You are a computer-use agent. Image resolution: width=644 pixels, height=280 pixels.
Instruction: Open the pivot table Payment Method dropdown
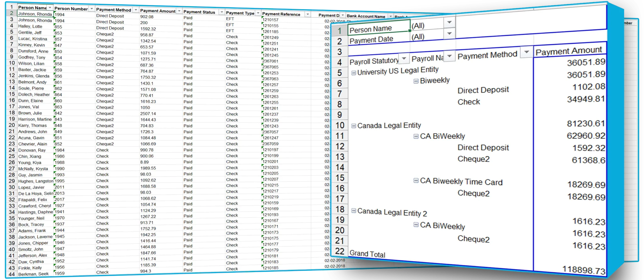click(x=526, y=52)
